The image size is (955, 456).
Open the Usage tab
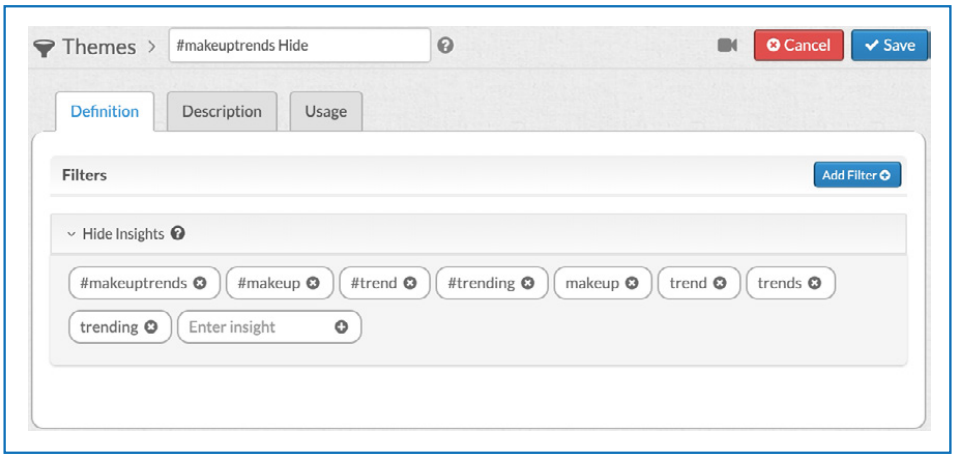pos(326,111)
